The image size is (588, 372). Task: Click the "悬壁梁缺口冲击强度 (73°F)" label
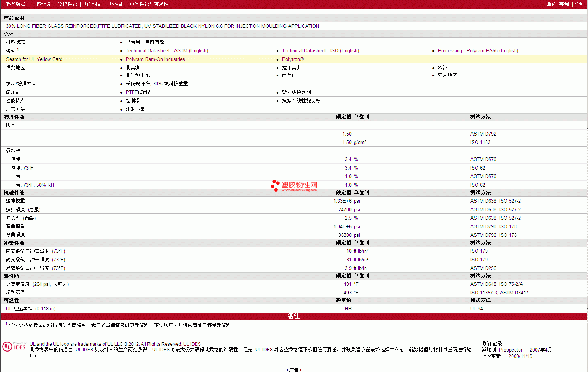(36, 268)
